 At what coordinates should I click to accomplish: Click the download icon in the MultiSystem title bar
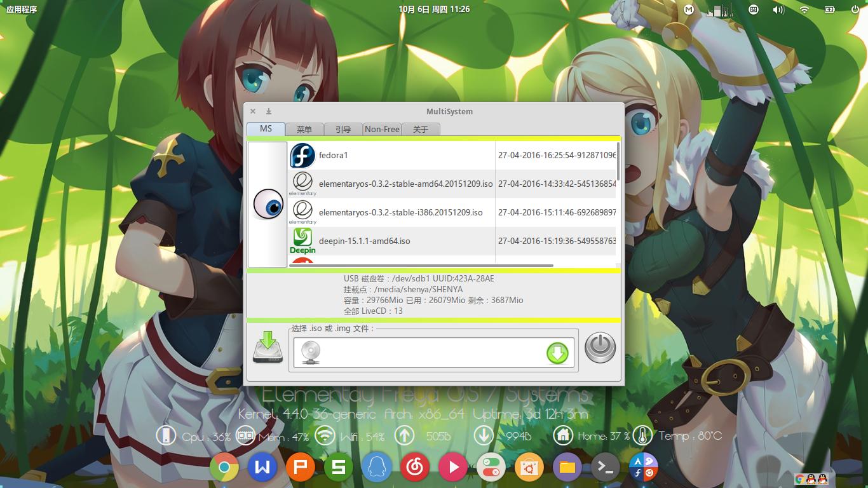point(268,111)
